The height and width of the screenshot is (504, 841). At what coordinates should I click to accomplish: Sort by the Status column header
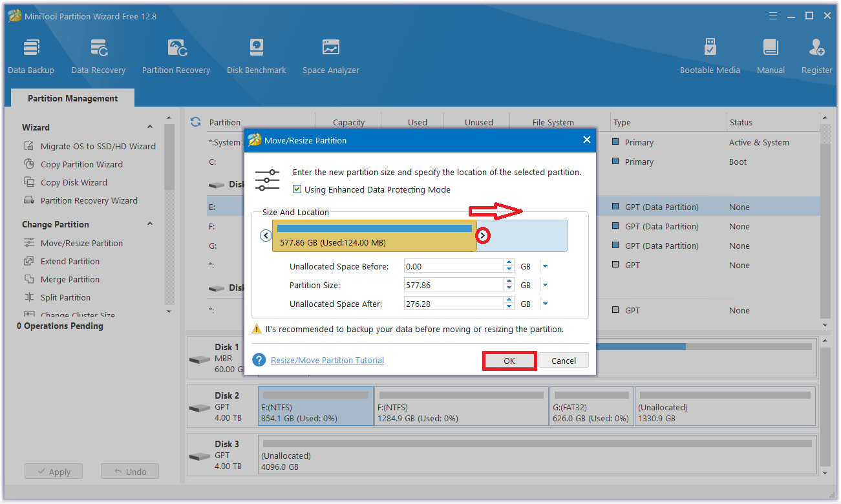773,122
